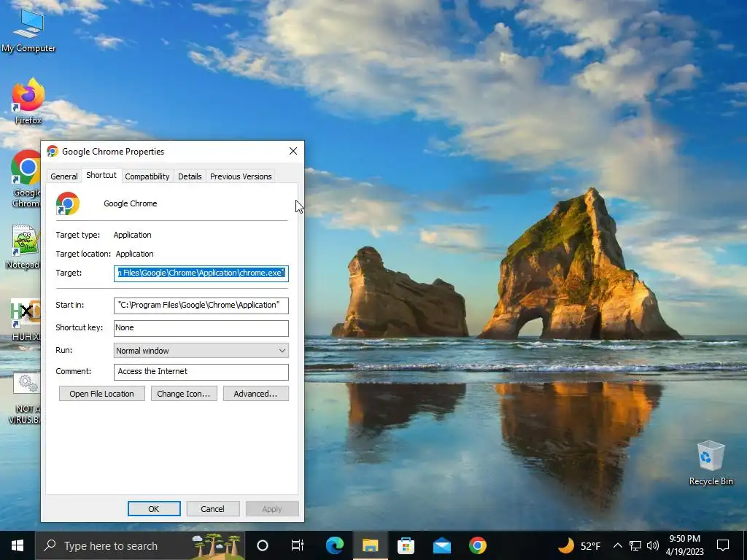Click the Comment field with Access the Internet
The height and width of the screenshot is (560, 747).
[x=201, y=372]
